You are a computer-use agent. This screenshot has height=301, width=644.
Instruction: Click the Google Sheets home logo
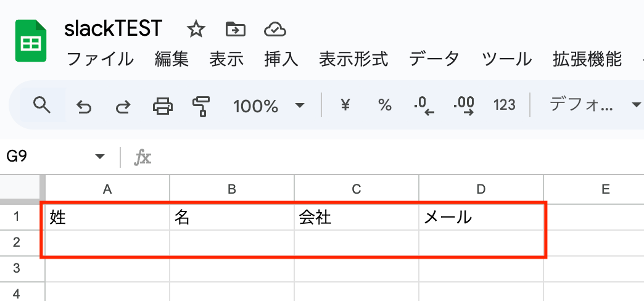(31, 41)
